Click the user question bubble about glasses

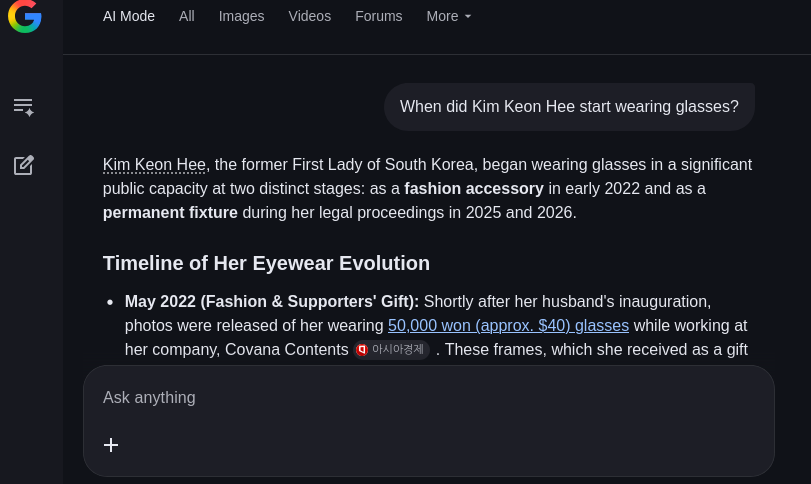[569, 107]
